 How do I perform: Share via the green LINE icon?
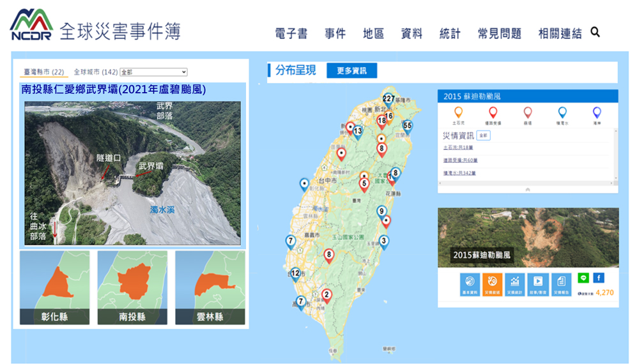(x=583, y=278)
